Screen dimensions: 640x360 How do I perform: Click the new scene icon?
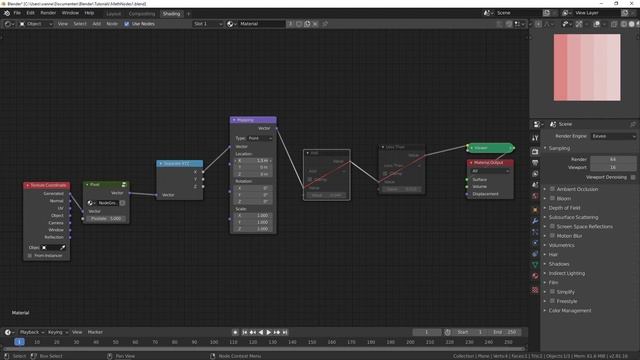click(x=547, y=13)
